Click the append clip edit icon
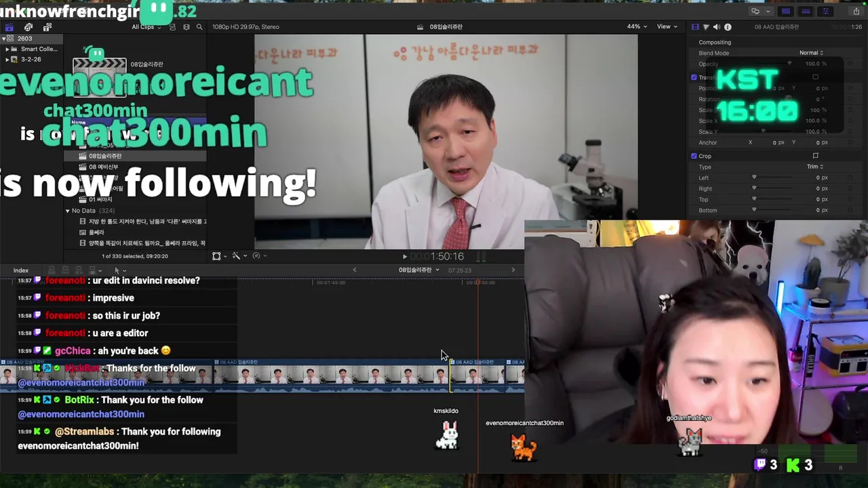868x488 pixels. click(79, 270)
